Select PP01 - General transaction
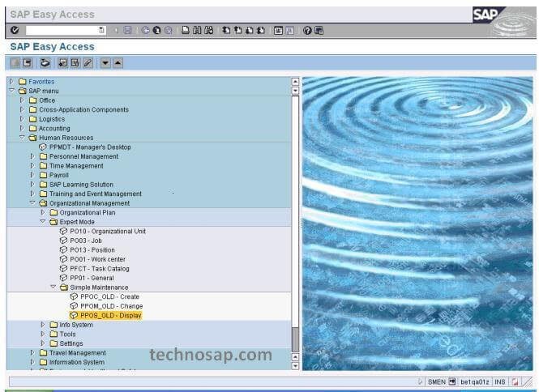 [x=92, y=278]
